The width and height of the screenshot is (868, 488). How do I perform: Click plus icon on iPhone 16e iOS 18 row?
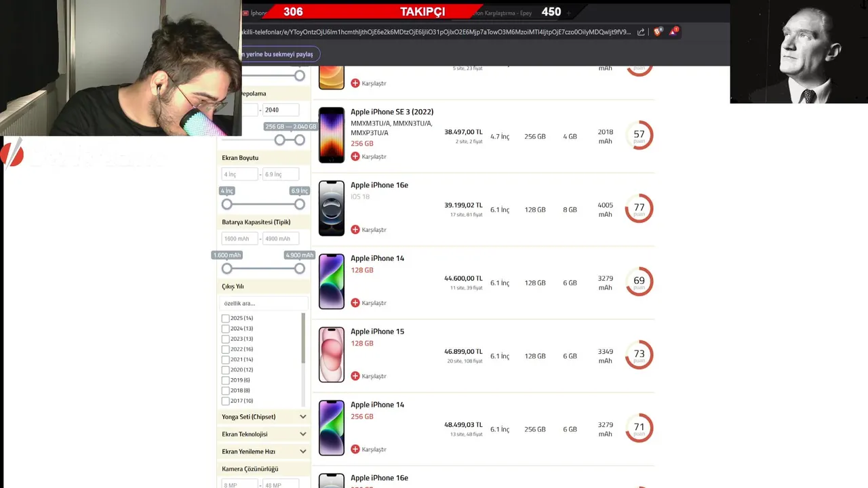355,230
